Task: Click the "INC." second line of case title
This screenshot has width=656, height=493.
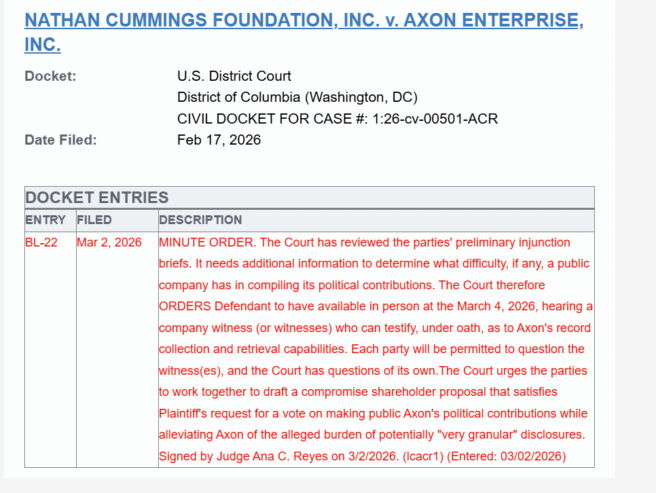Action: (x=42, y=45)
